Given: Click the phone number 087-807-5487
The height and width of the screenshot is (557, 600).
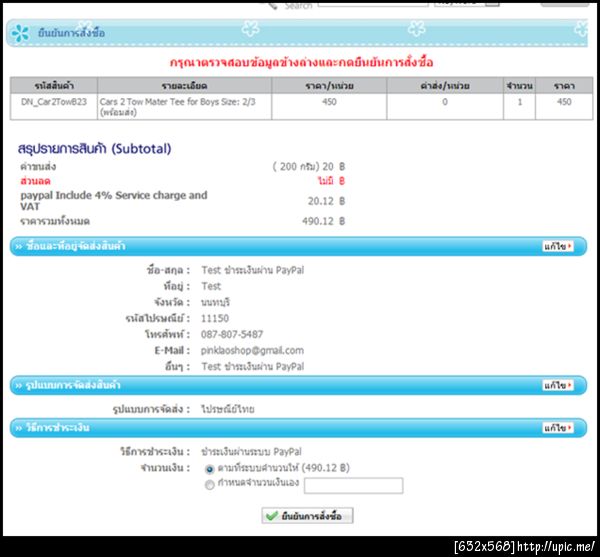Looking at the screenshot, I should pos(232,334).
